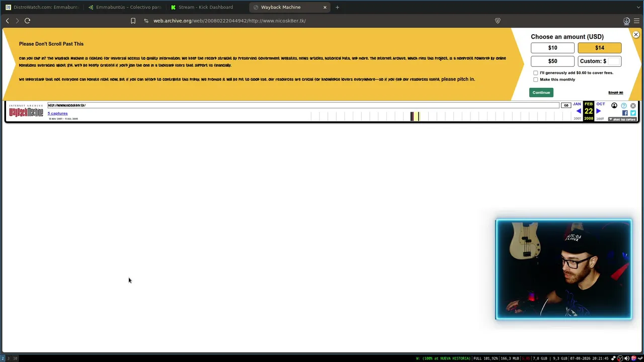The image size is (644, 362).
Task: Click the JAN previous month link
Action: point(577,104)
